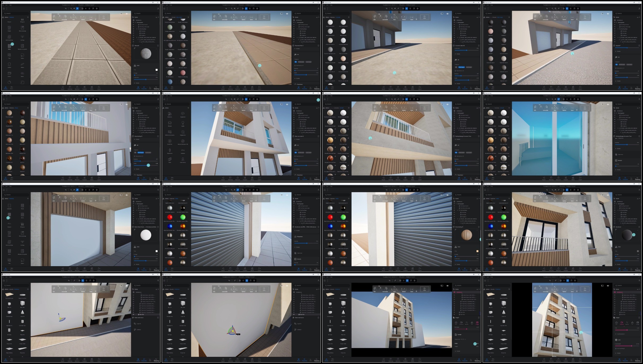This screenshot has width=643, height=364.
Task: Expand Details below Scale slider in Library root frame
Action: [x=298, y=169]
